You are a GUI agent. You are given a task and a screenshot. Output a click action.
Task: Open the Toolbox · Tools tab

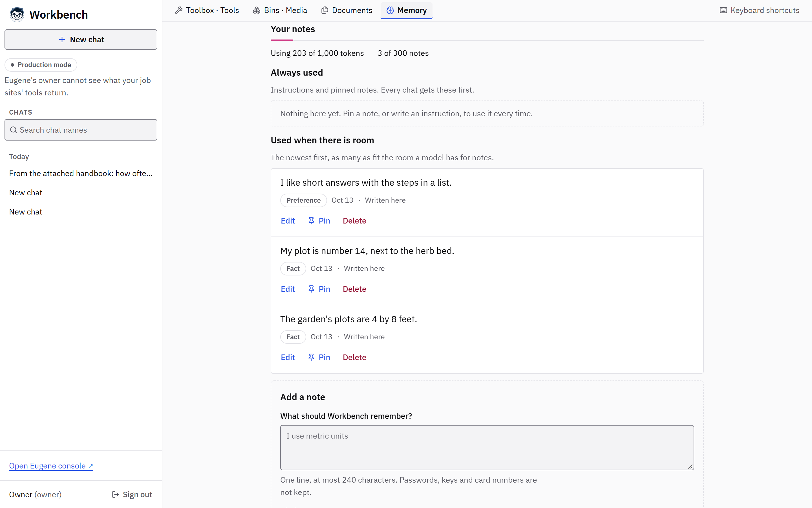[207, 10]
